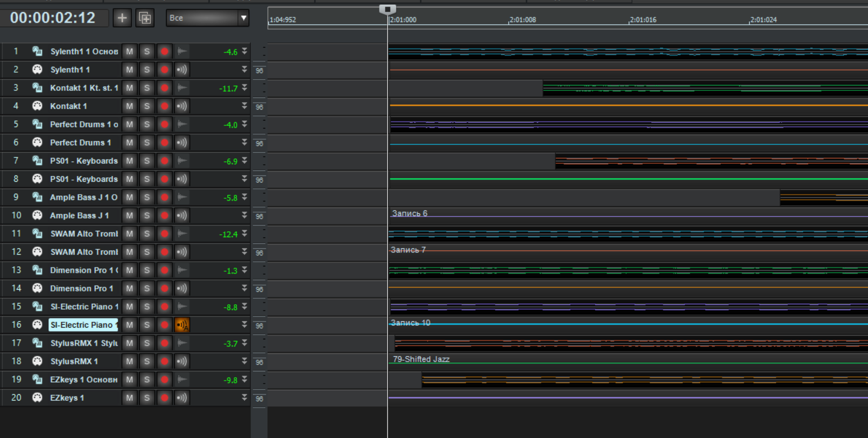868x438 pixels.
Task: Select the 79-Shifted Jazz clip
Action: pyautogui.click(x=421, y=359)
